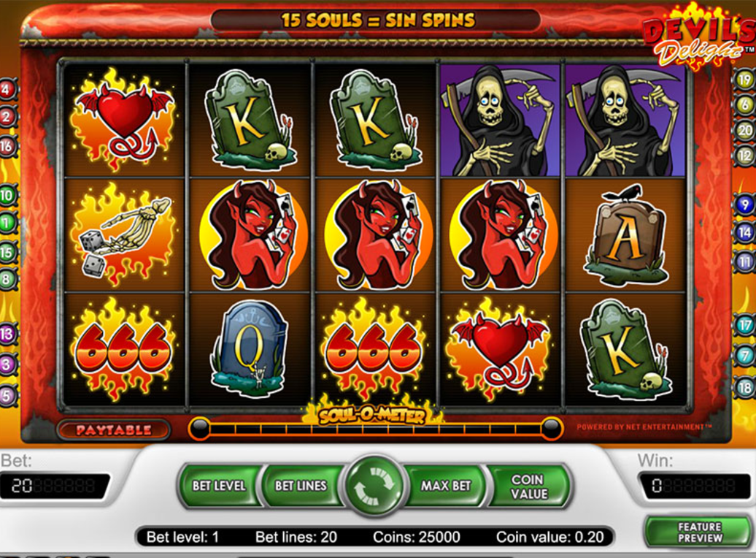The height and width of the screenshot is (558, 756).
Task: Change the Bet Level
Action: (219, 486)
